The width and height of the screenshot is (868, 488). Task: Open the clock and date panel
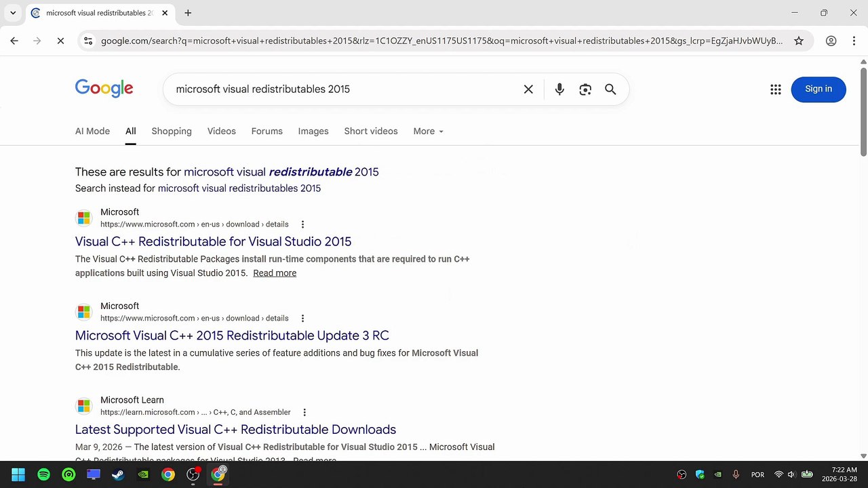point(840,474)
